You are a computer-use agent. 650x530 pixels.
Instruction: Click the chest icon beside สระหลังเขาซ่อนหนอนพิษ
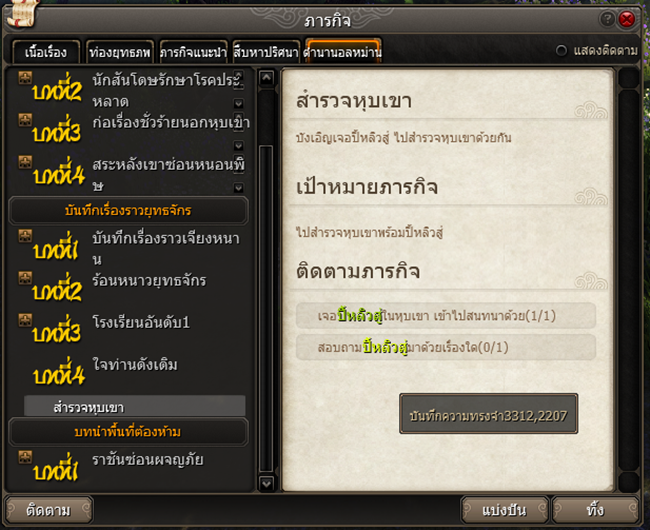point(25,162)
